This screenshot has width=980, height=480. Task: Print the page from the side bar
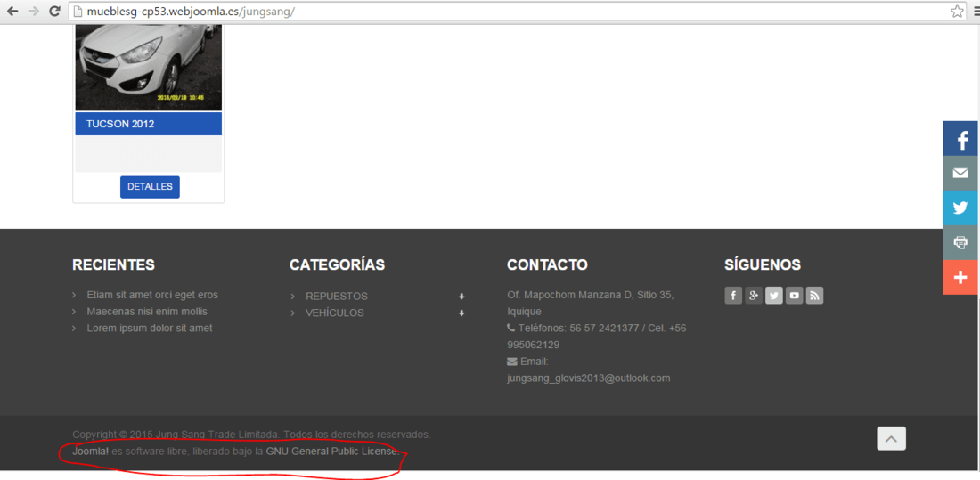click(x=960, y=242)
